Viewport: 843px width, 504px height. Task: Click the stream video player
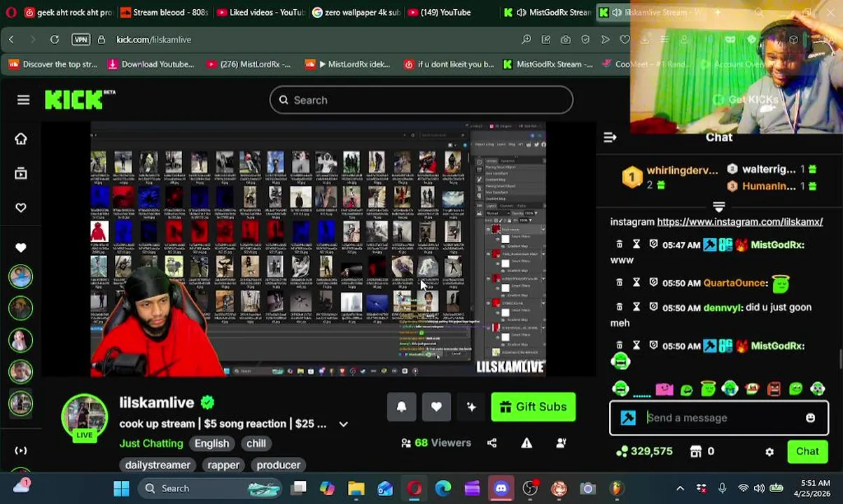pos(318,249)
